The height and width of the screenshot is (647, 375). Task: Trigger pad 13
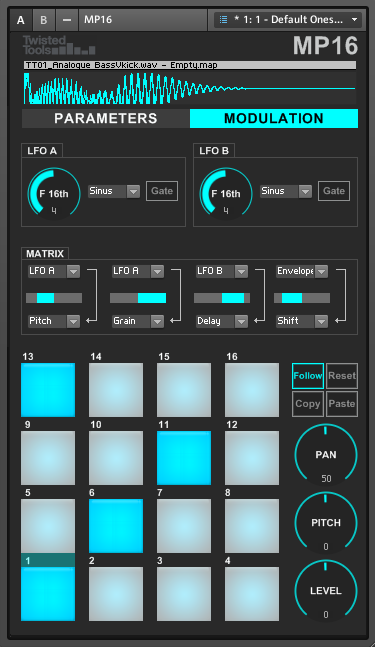coord(48,390)
